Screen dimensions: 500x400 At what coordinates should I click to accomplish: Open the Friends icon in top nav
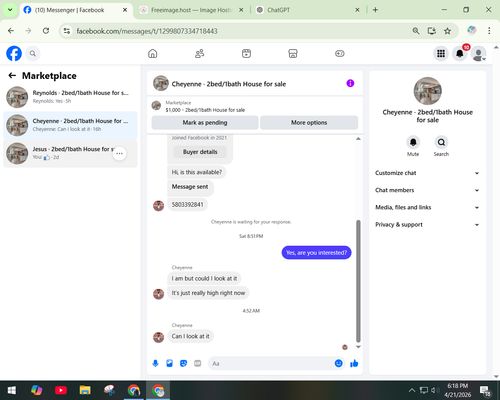pos(199,53)
